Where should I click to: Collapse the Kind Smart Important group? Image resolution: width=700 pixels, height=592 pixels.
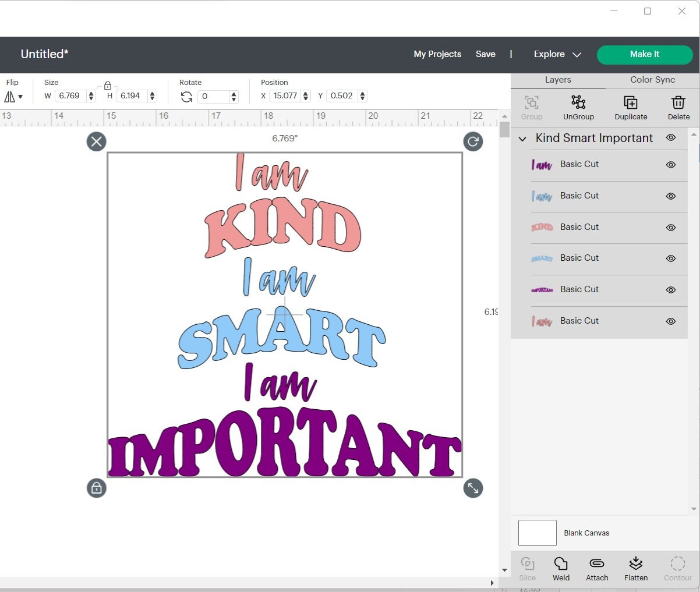click(522, 139)
